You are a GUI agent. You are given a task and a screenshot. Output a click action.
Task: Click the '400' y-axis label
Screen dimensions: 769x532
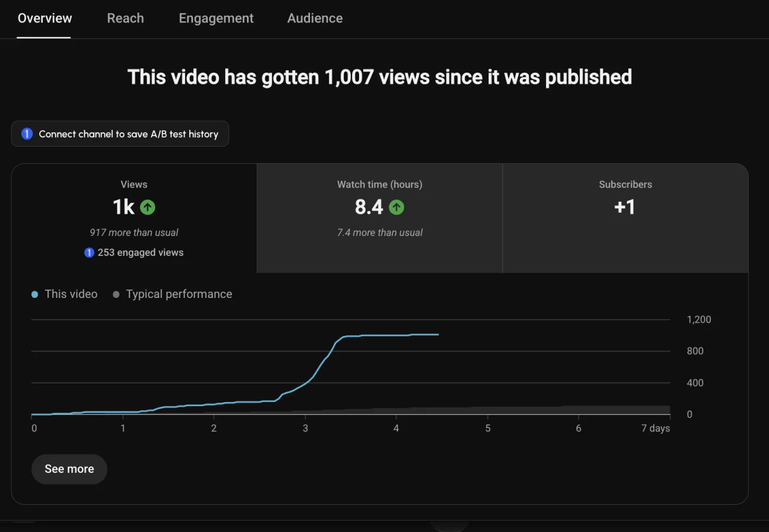[x=695, y=383]
